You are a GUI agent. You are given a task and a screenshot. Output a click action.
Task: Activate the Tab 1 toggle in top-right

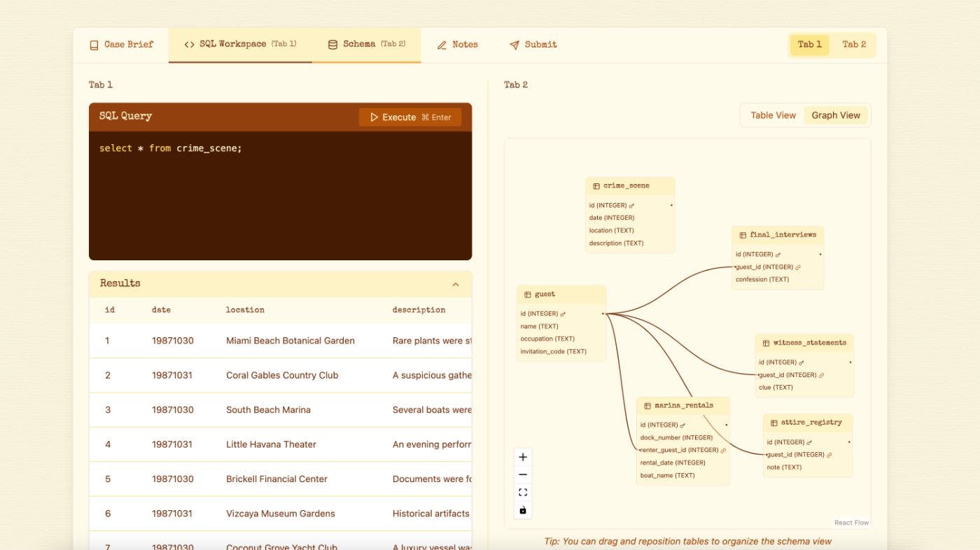(x=809, y=44)
